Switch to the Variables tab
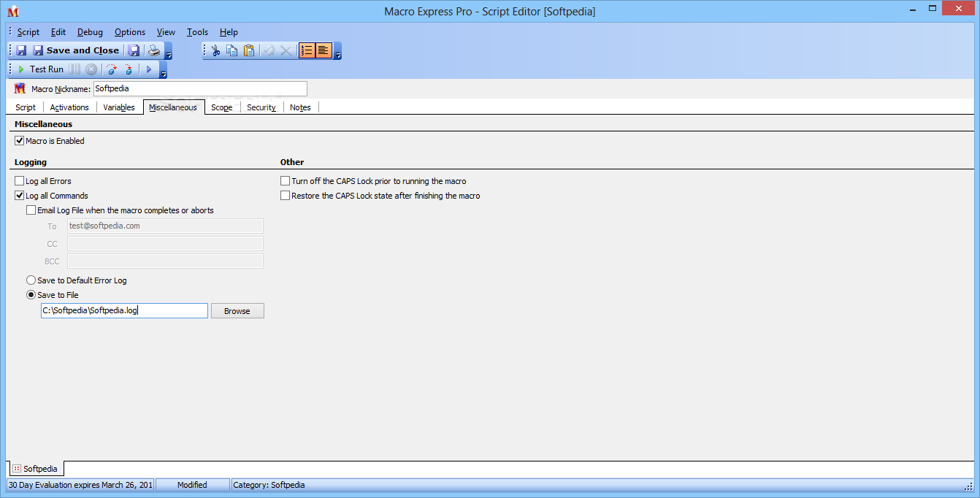Viewport: 980px width, 498px height. point(119,107)
